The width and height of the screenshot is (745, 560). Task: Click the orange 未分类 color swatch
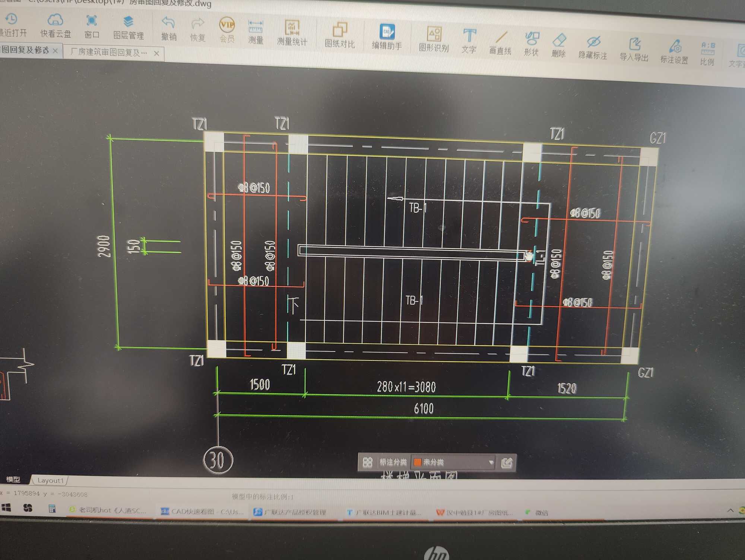(x=418, y=462)
